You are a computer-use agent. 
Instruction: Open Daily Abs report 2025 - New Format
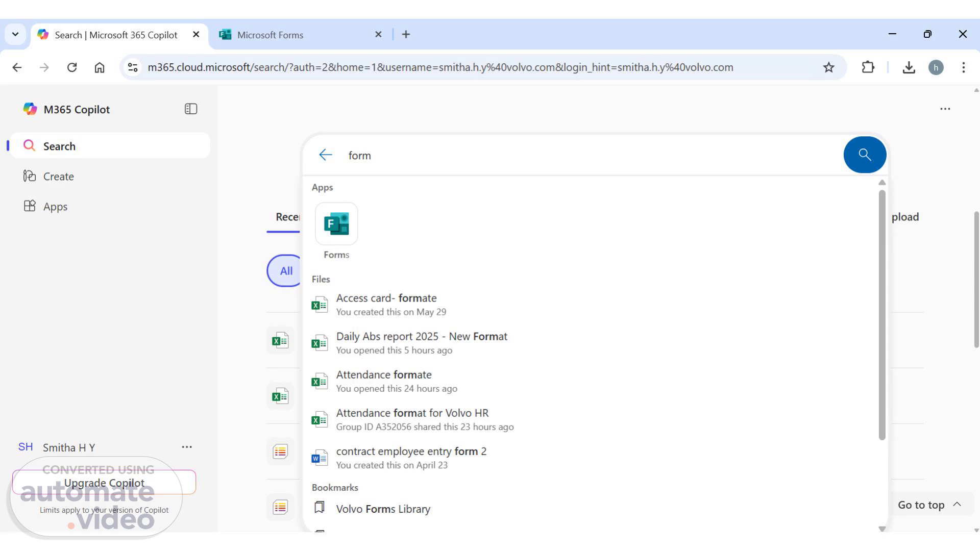[591, 343]
